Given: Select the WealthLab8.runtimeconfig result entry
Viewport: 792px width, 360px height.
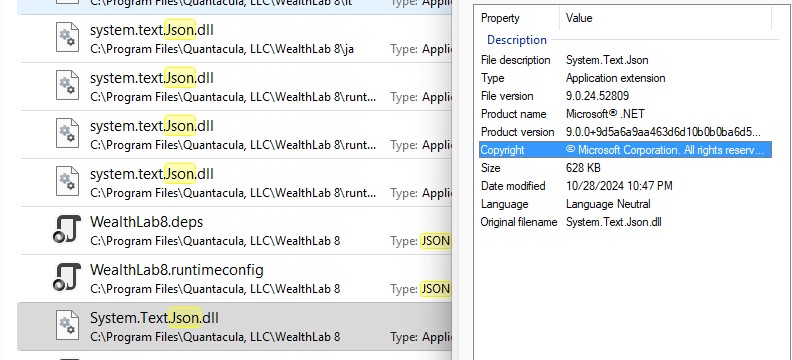Looking at the screenshot, I should [x=235, y=278].
